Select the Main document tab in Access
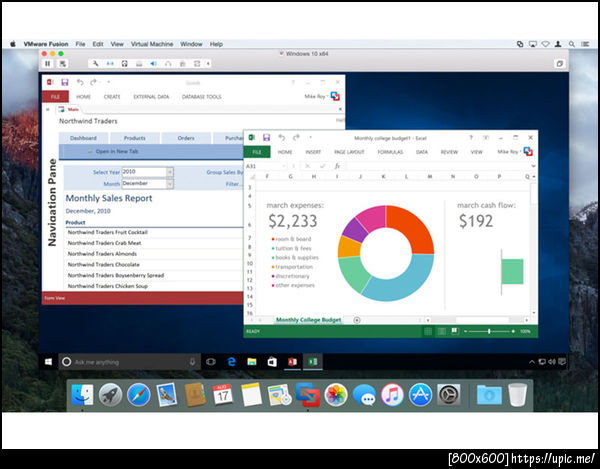The height and width of the screenshot is (469, 600). click(x=69, y=109)
